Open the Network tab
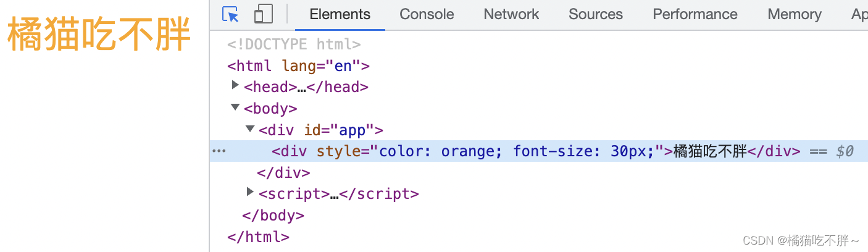 511,14
